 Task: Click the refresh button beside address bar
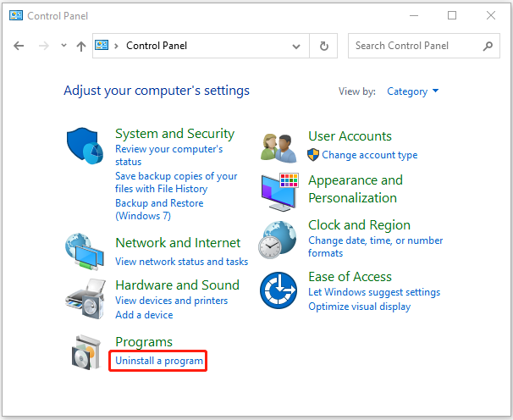click(x=323, y=46)
